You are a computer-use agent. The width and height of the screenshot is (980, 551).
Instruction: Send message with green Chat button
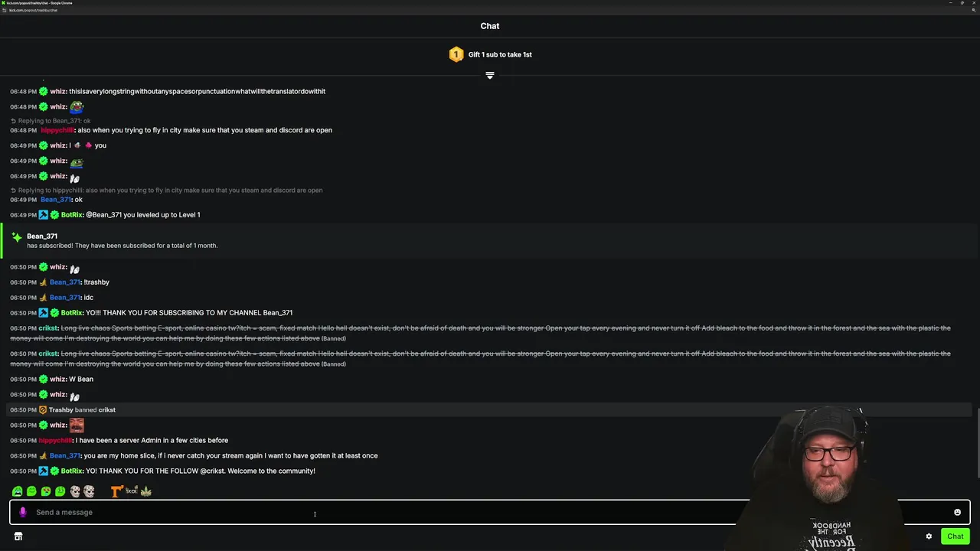click(x=955, y=536)
